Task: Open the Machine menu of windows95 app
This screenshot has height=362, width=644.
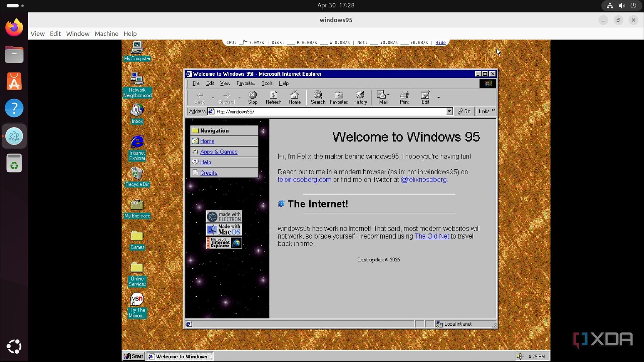Action: pyautogui.click(x=106, y=34)
